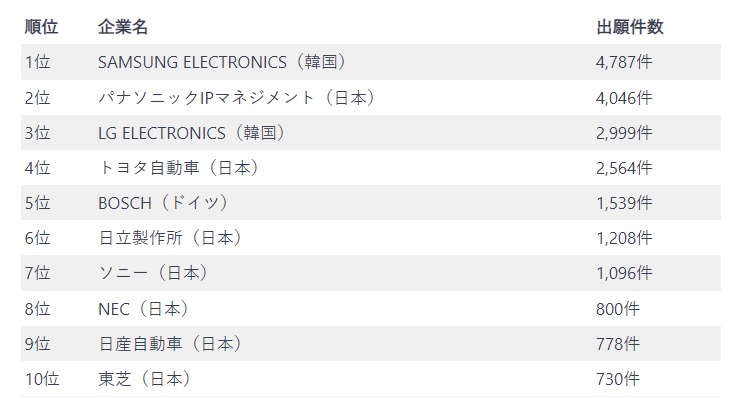Select 東芝（日本）company name

click(x=144, y=379)
